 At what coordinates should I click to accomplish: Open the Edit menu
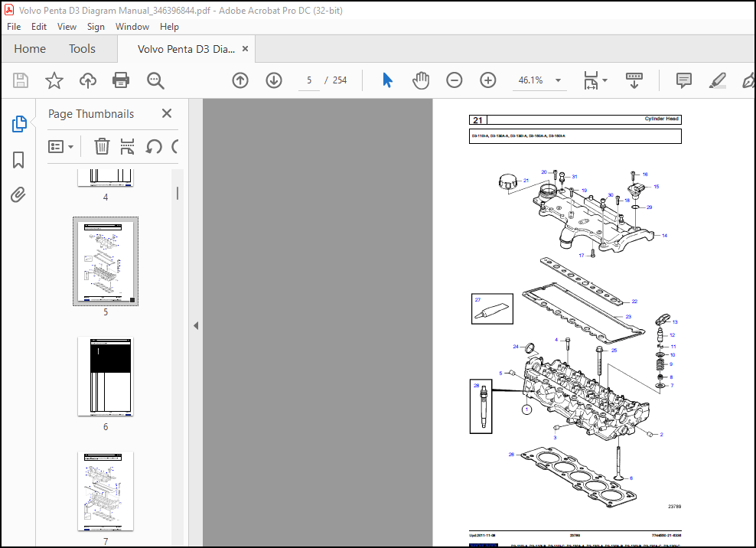point(38,27)
